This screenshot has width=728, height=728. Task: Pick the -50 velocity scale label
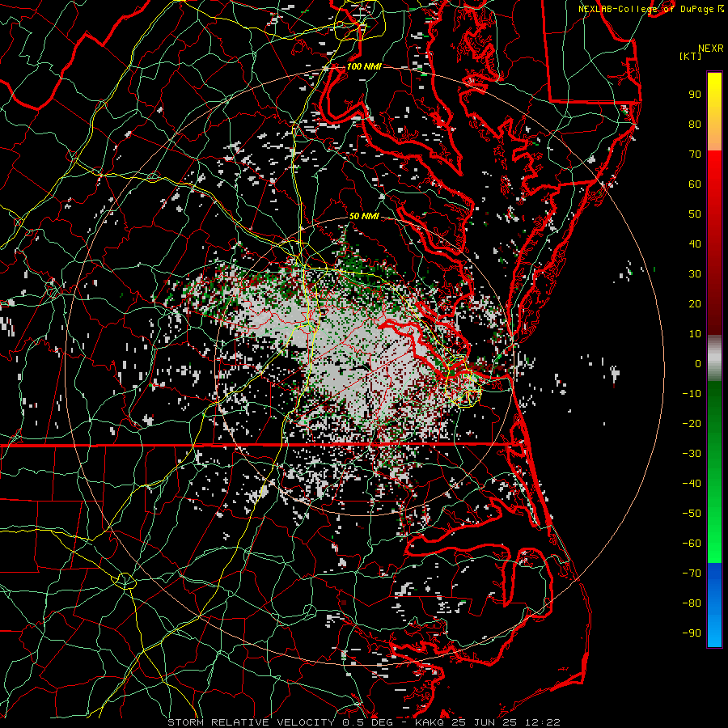coord(692,514)
